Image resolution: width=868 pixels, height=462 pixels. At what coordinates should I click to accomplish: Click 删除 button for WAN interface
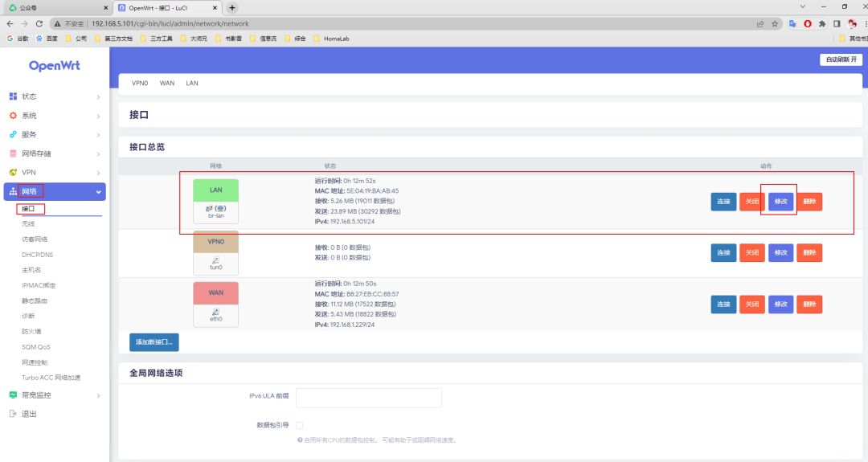pos(809,305)
